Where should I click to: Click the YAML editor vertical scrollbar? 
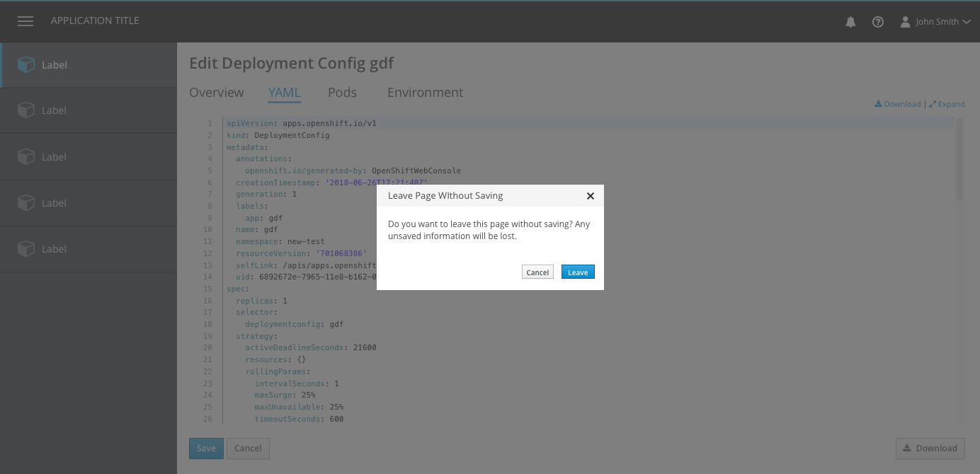[959, 159]
